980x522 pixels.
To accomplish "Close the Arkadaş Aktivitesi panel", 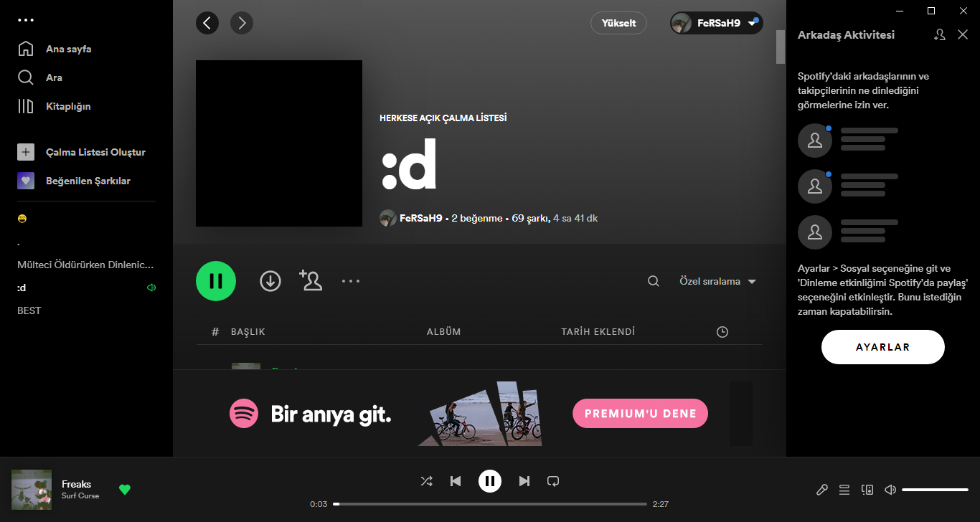I will tap(963, 34).
